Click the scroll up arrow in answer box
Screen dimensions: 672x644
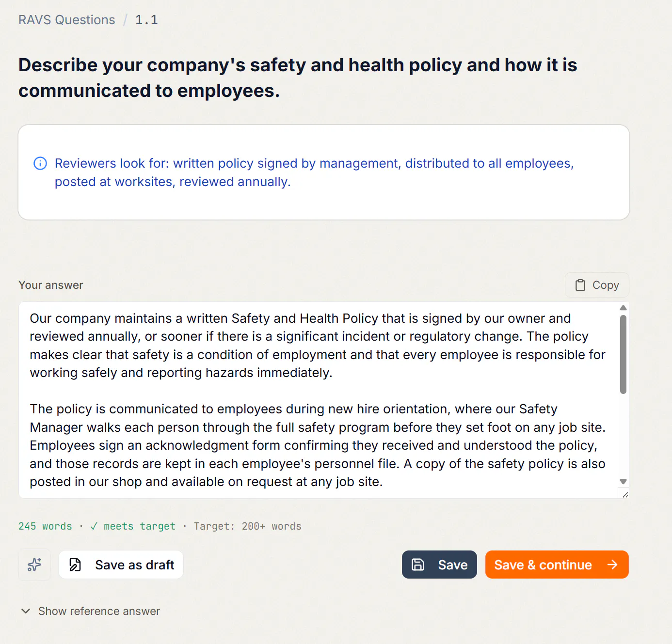[x=624, y=308]
